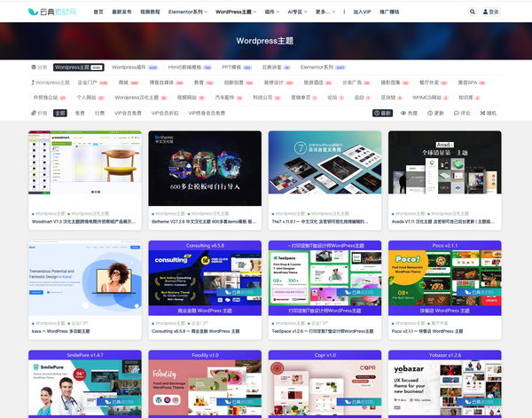
Task: Filter by 知识库 subcategory
Action: coord(469,98)
